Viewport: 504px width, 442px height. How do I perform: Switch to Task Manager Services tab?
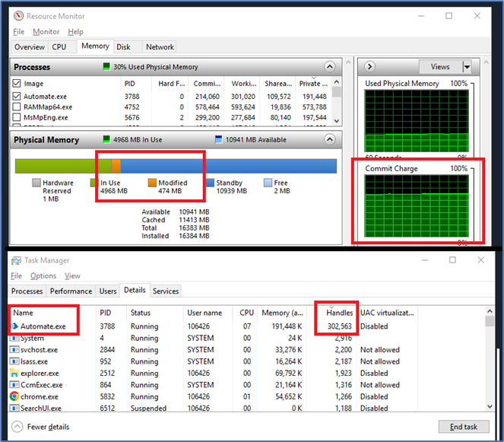coord(166,291)
